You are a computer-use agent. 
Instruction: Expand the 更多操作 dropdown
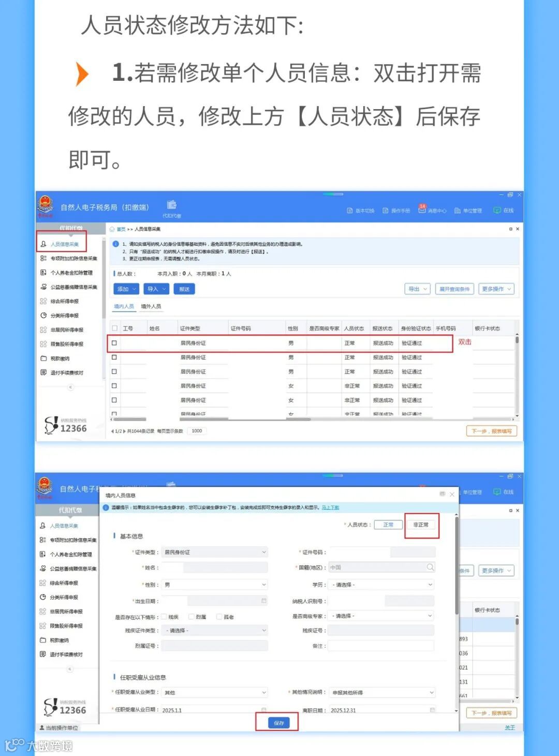(x=495, y=289)
